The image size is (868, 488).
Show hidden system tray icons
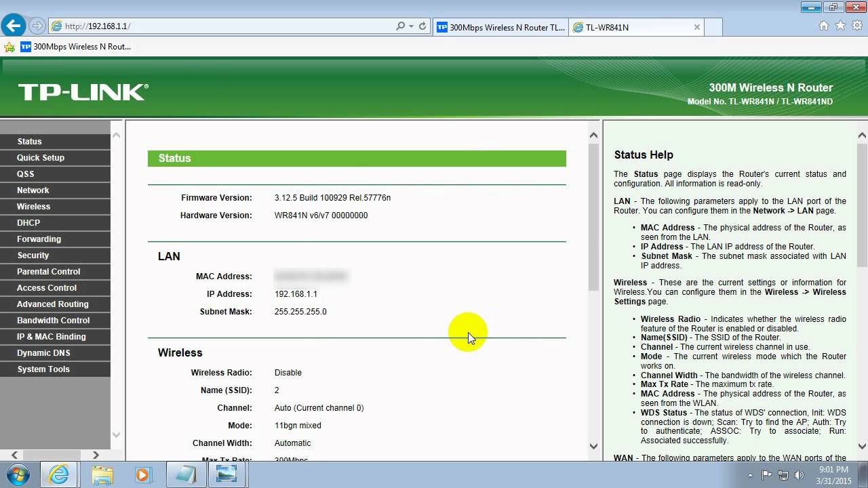(x=750, y=474)
